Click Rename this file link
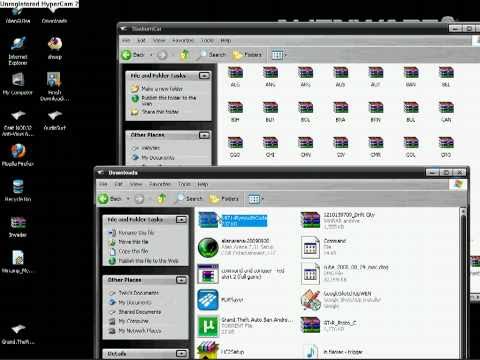The width and height of the screenshot is (480, 360). (x=136, y=233)
